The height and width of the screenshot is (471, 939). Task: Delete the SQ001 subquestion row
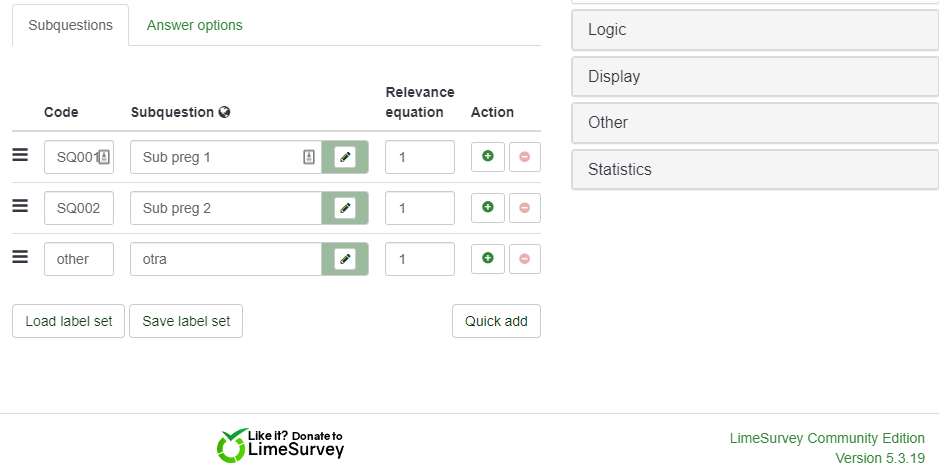point(524,157)
